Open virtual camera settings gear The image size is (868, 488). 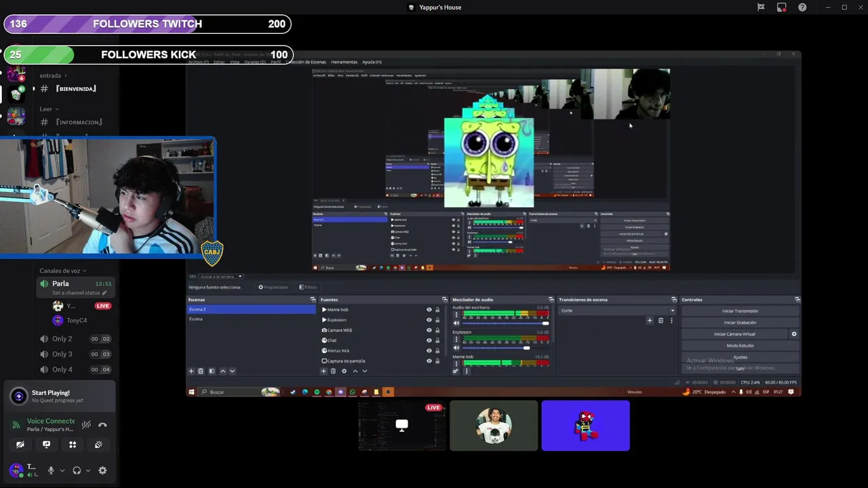pos(794,334)
